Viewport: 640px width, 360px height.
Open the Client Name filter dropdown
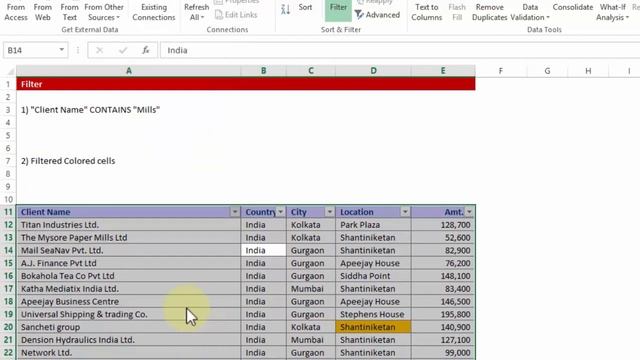235,212
